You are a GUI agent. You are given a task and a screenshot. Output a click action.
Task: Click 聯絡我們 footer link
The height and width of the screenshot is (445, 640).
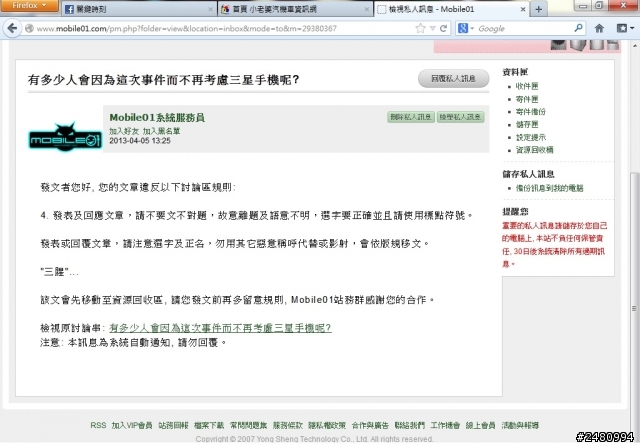pyautogui.click(x=409, y=425)
